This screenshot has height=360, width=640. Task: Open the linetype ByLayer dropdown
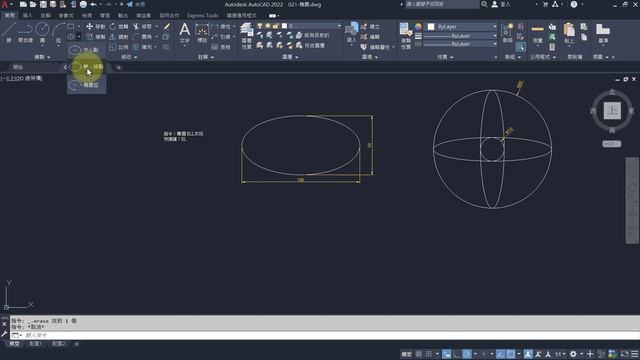pos(460,44)
